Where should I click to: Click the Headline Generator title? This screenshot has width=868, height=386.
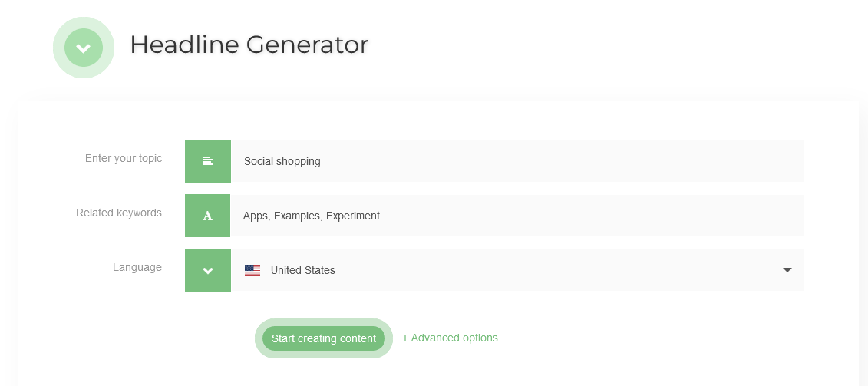click(x=249, y=45)
